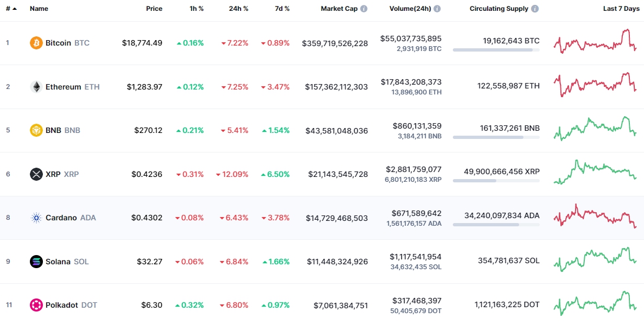
Task: Sort by Volume(24h) header
Action: click(x=411, y=9)
